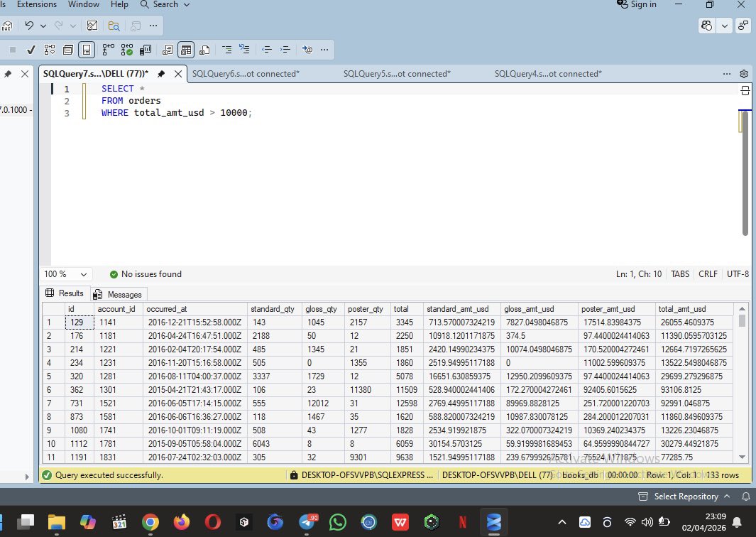Open the Query Options window icon
The width and height of the screenshot is (756, 537).
pos(68,50)
